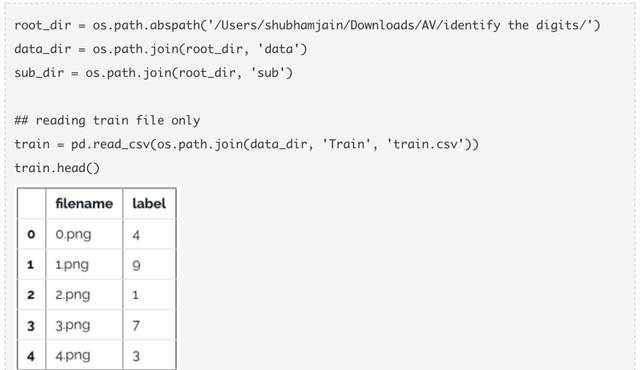Click the 'reading train file only' comment
640x370 pixels.
[107, 121]
